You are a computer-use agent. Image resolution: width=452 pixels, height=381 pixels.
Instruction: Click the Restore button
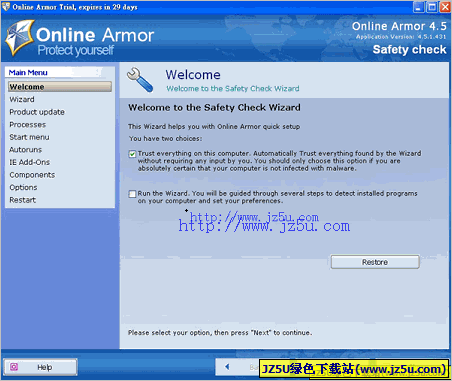(x=375, y=262)
